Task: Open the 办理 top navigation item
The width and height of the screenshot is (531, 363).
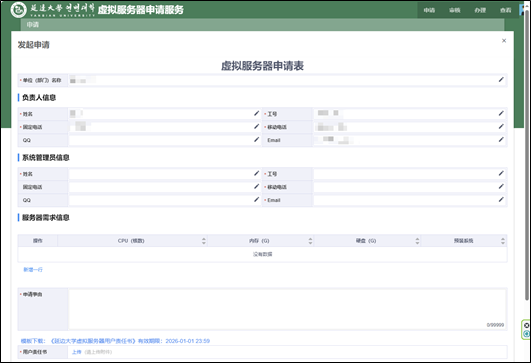Action: 480,10
